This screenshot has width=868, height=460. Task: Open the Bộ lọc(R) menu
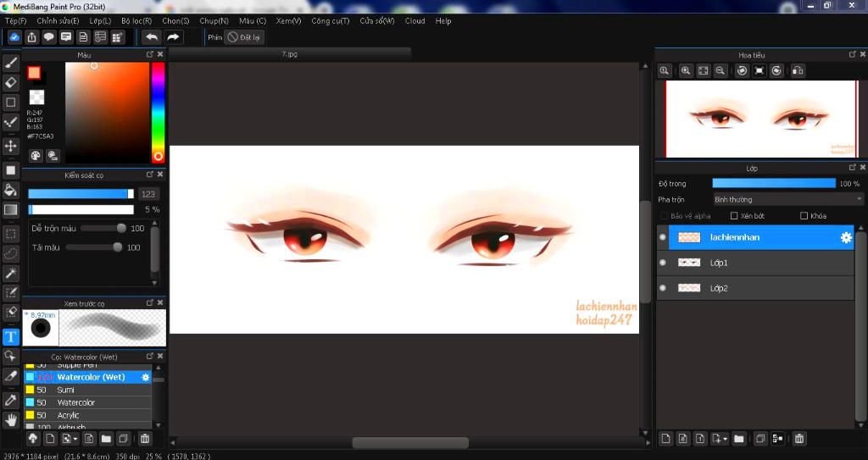(136, 21)
